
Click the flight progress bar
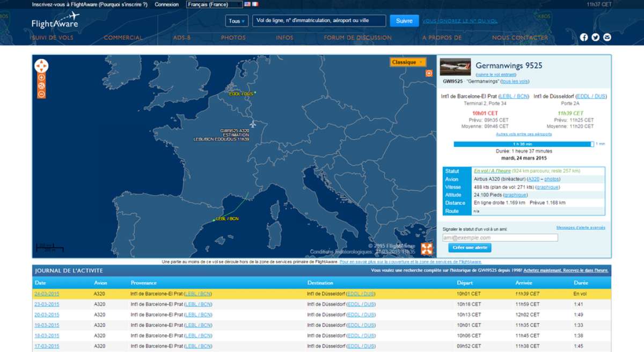click(524, 144)
